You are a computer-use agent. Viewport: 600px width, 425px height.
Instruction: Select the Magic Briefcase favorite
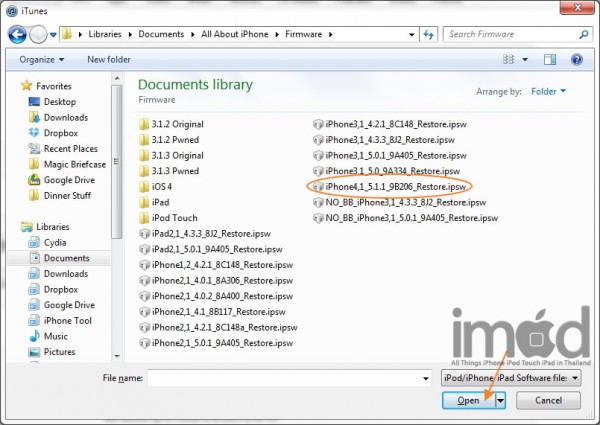[75, 164]
